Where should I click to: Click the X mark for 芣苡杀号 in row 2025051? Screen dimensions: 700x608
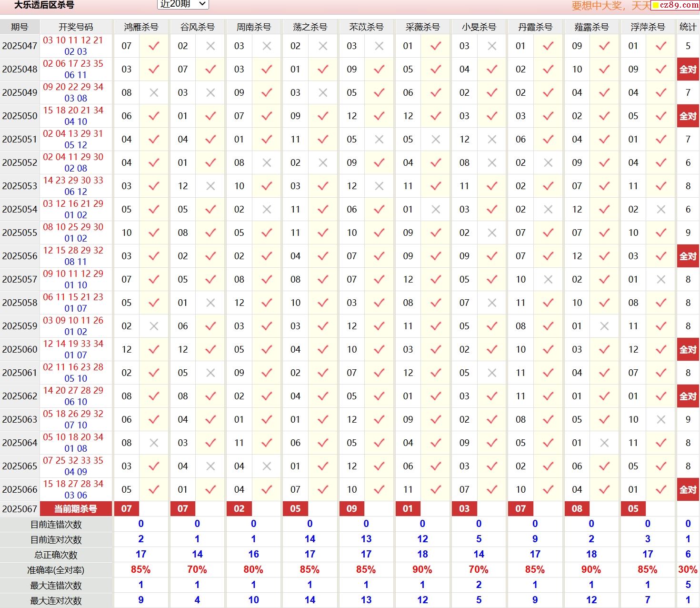pos(379,140)
